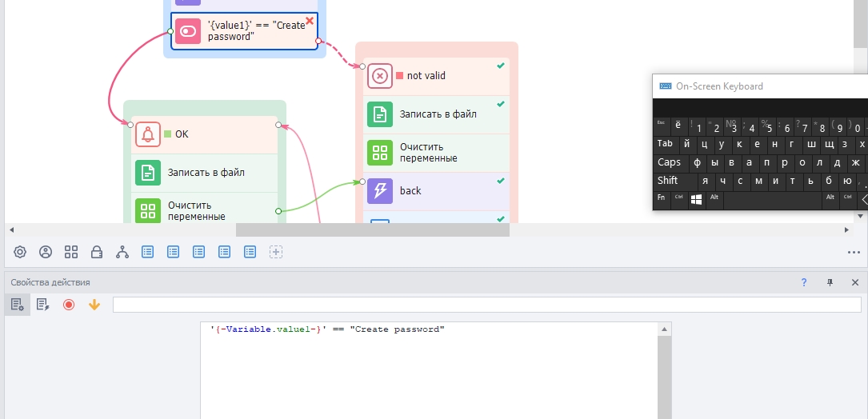
Task: Click the Alt key next to the Windows key
Action: pyautogui.click(x=714, y=200)
